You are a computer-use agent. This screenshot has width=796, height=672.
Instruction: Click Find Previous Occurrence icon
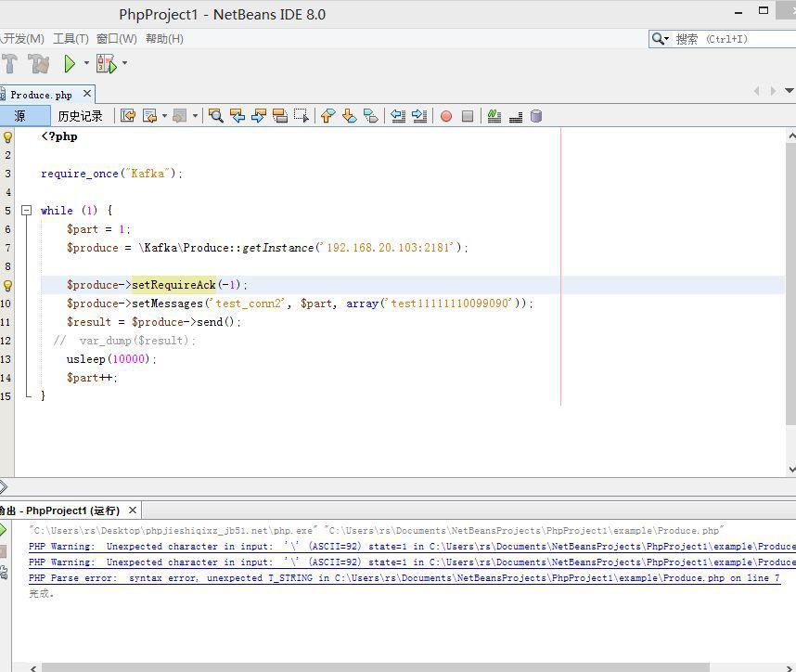coord(238,116)
